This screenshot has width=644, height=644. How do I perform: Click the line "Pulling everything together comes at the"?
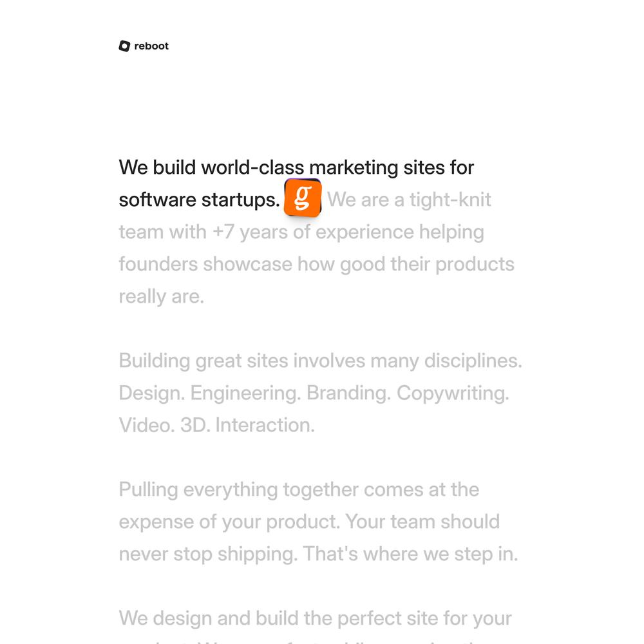[299, 489]
